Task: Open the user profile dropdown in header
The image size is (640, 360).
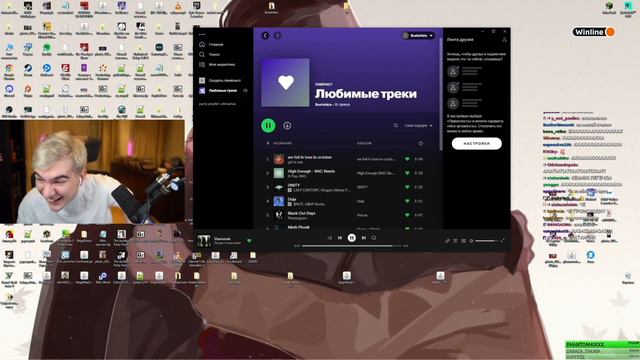Action: click(x=418, y=36)
